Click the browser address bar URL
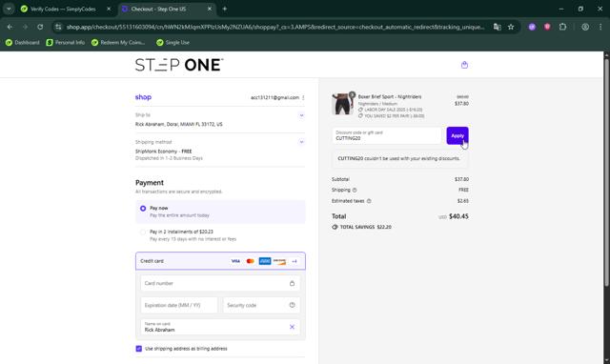Viewport: 610px width, 364px height. (275, 27)
